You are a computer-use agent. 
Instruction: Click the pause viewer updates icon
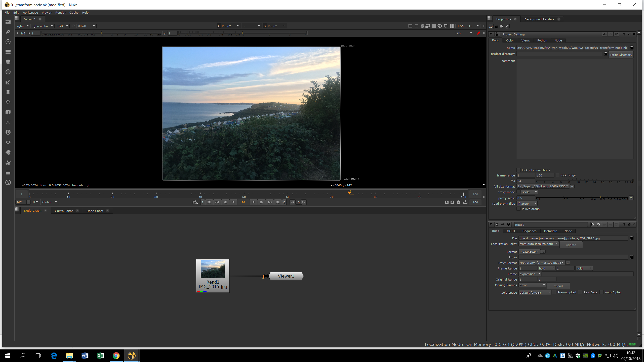(452, 26)
